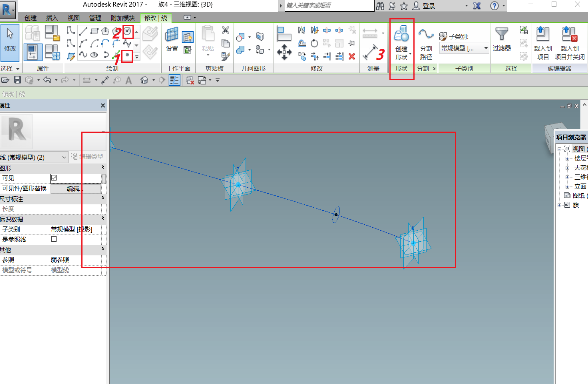Click the Edit button for visibility settings
Viewport: 588px width, 384px height.
(x=73, y=189)
